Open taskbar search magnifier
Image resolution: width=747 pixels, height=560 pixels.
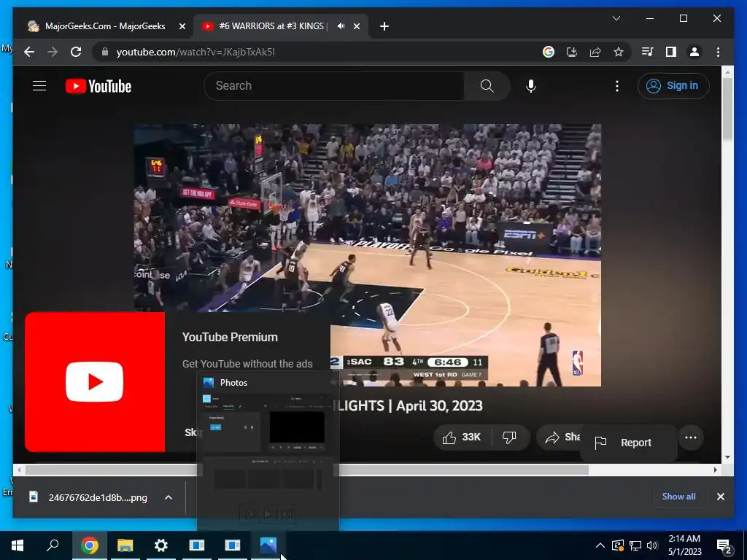(53, 545)
